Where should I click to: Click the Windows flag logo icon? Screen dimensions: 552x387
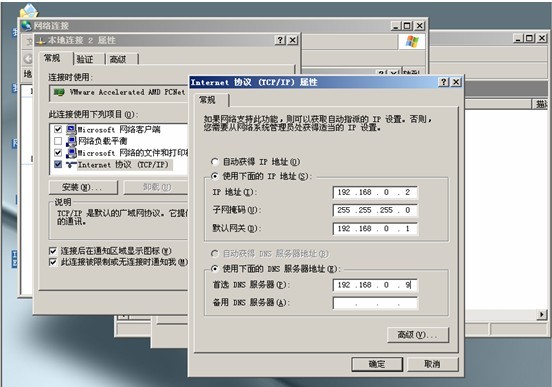click(x=412, y=42)
